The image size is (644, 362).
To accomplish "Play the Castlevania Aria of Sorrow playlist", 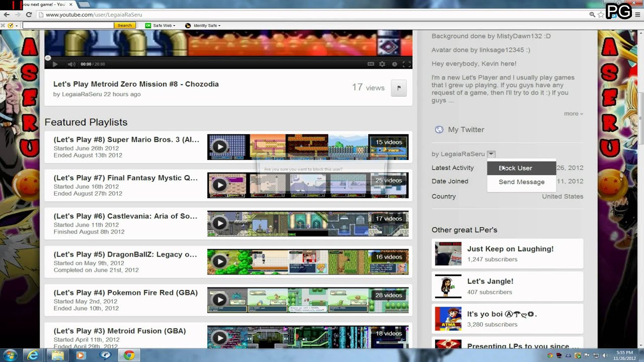I will (219, 223).
